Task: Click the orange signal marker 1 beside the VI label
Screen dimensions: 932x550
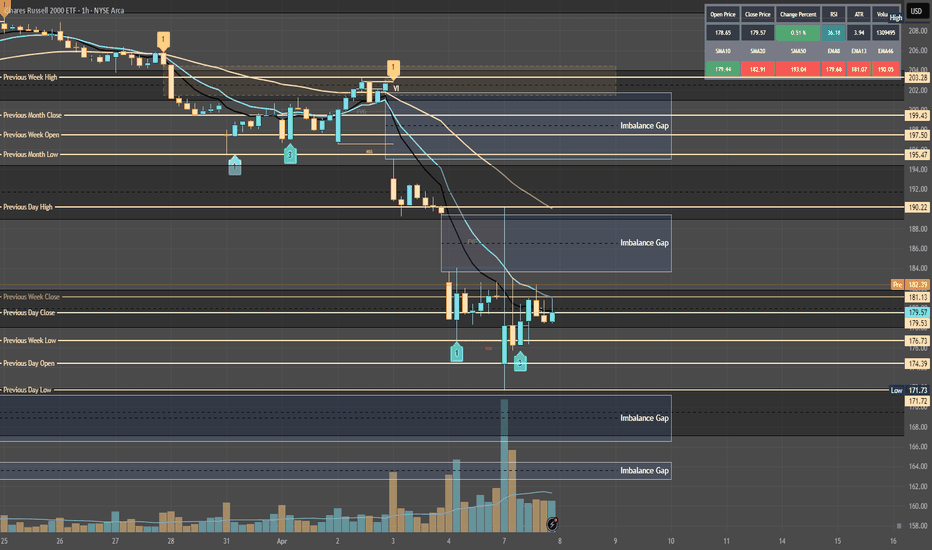Action: (393, 69)
